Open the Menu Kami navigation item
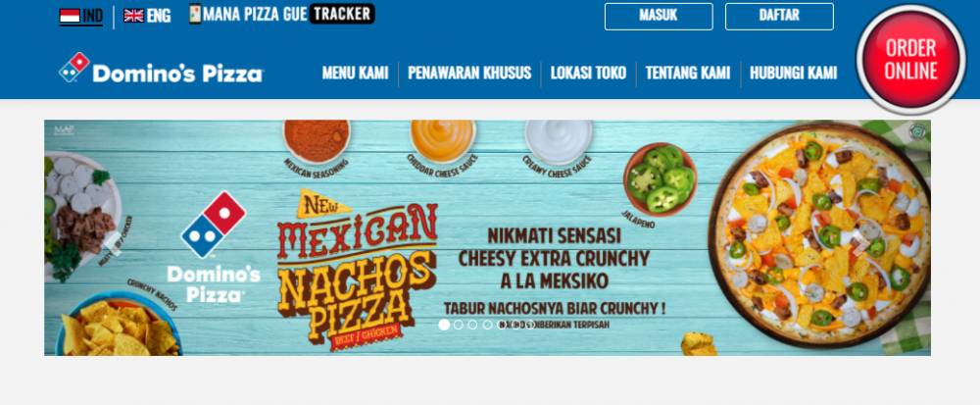The width and height of the screenshot is (980, 405). tap(355, 73)
